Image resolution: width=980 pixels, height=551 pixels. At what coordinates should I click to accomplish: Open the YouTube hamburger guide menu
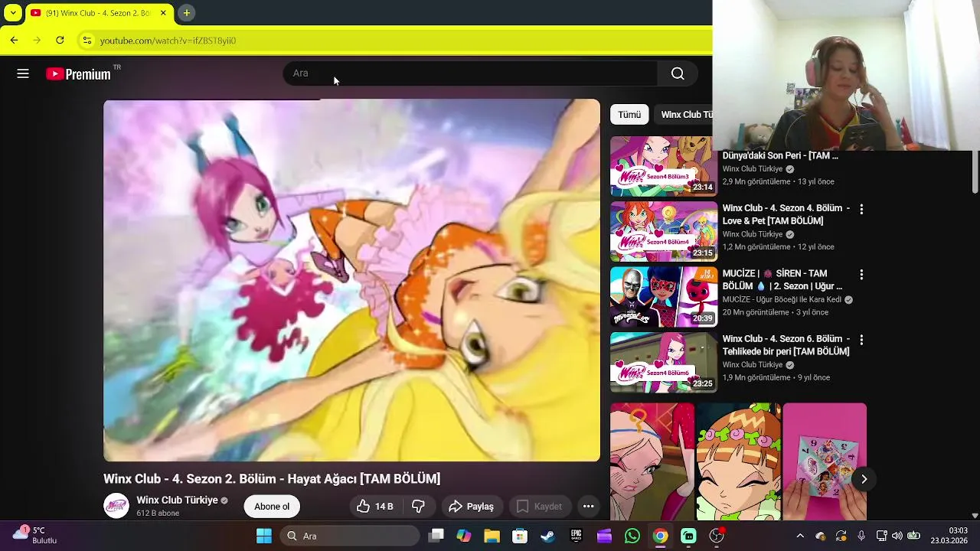click(23, 73)
